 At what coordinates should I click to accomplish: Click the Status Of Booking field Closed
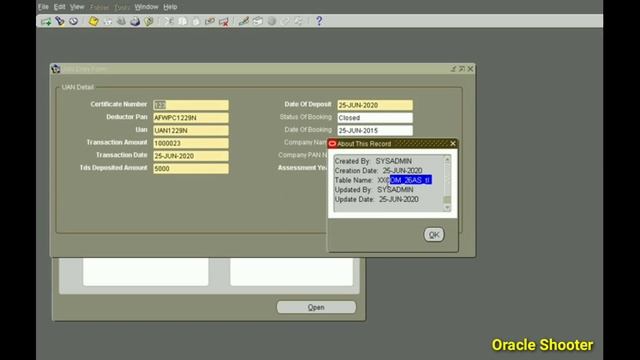tap(375, 118)
